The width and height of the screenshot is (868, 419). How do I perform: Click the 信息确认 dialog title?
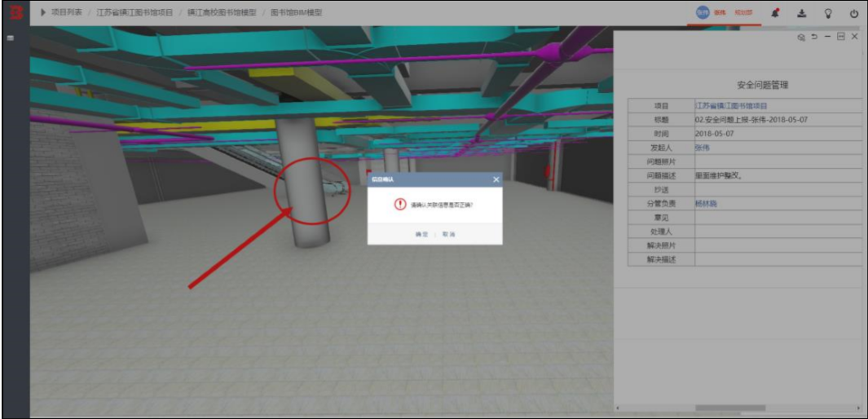pos(382,179)
